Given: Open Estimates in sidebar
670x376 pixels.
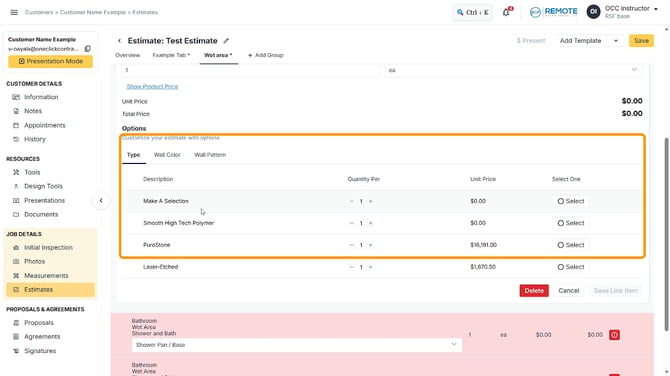Looking at the screenshot, I should point(50,290).
